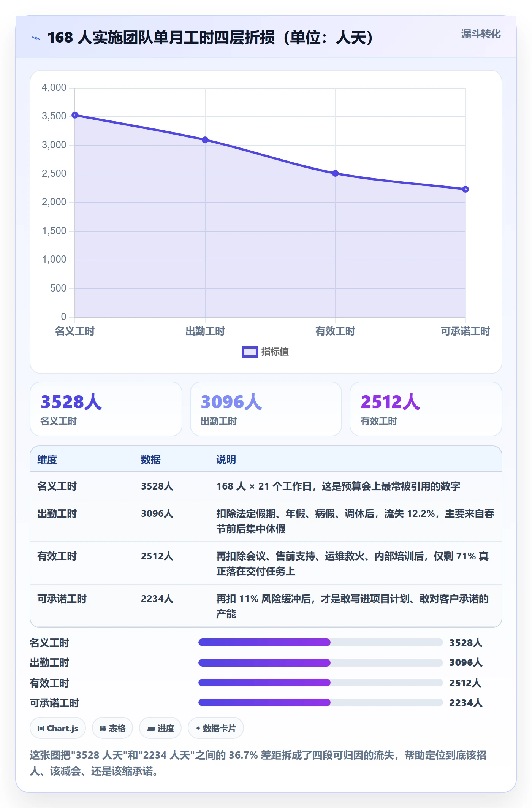This screenshot has height=808, width=532.
Task: Click the 出勤工时 progress bar
Action: click(x=321, y=662)
